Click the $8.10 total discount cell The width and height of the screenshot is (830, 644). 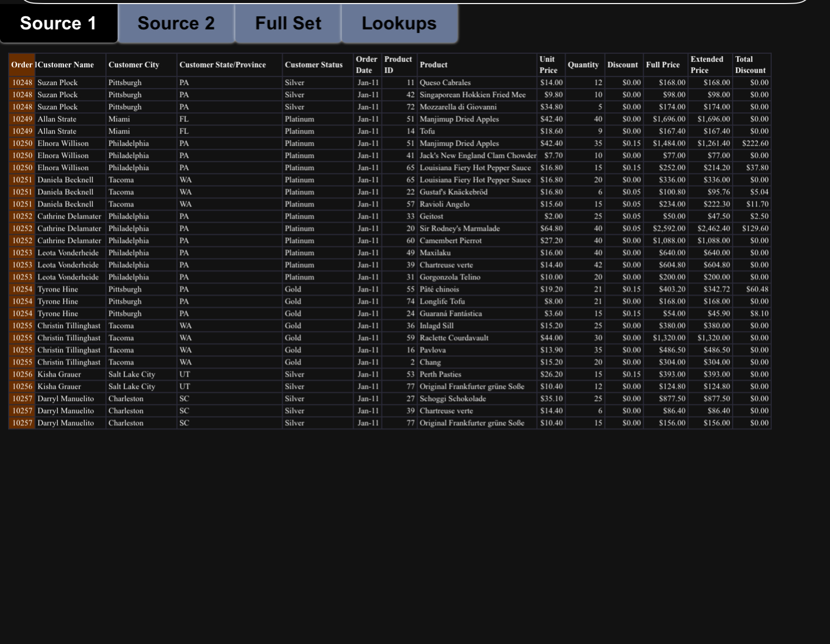752,314
